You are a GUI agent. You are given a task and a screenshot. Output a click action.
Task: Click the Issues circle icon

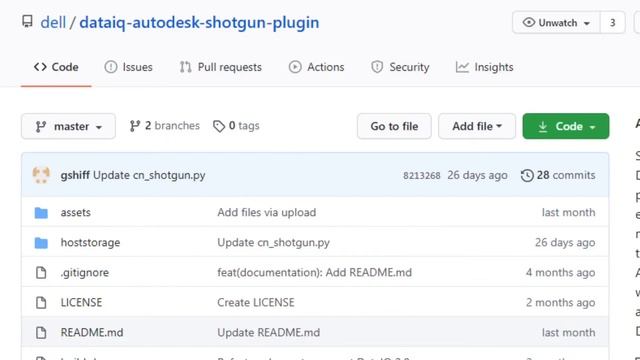coord(111,67)
